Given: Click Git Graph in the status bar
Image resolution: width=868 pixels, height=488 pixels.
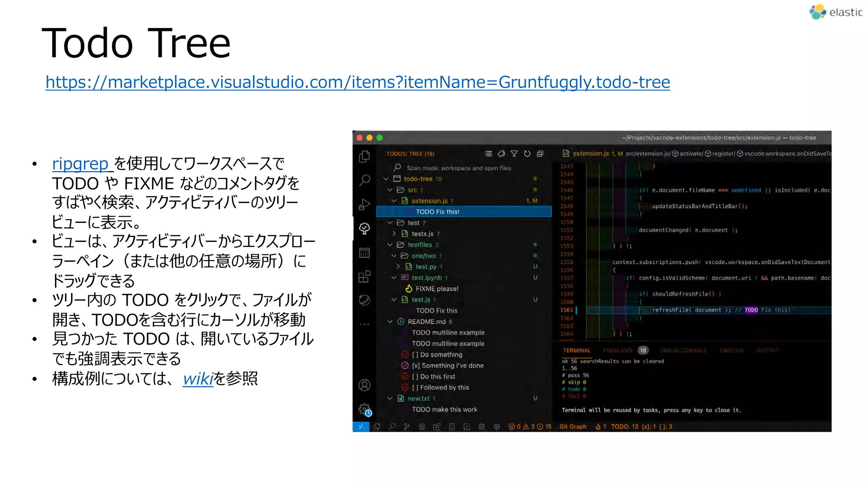Looking at the screenshot, I should 573,427.
